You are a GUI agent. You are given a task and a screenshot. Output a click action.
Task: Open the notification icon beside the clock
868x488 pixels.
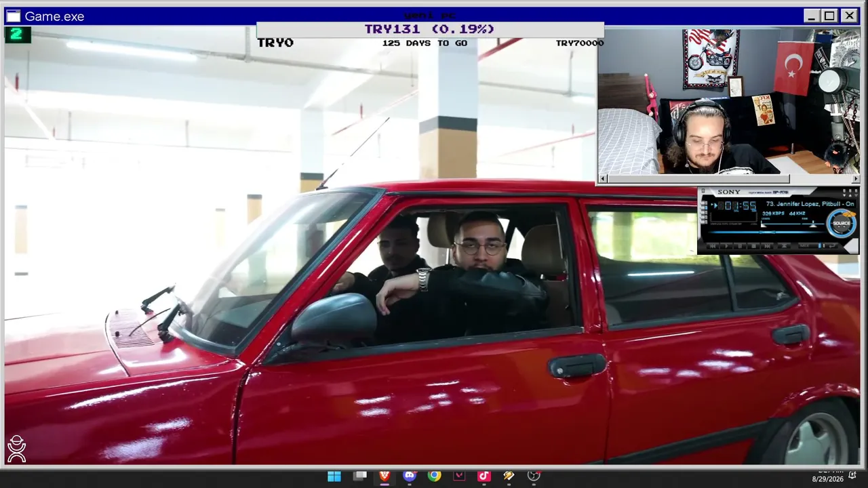click(852, 475)
